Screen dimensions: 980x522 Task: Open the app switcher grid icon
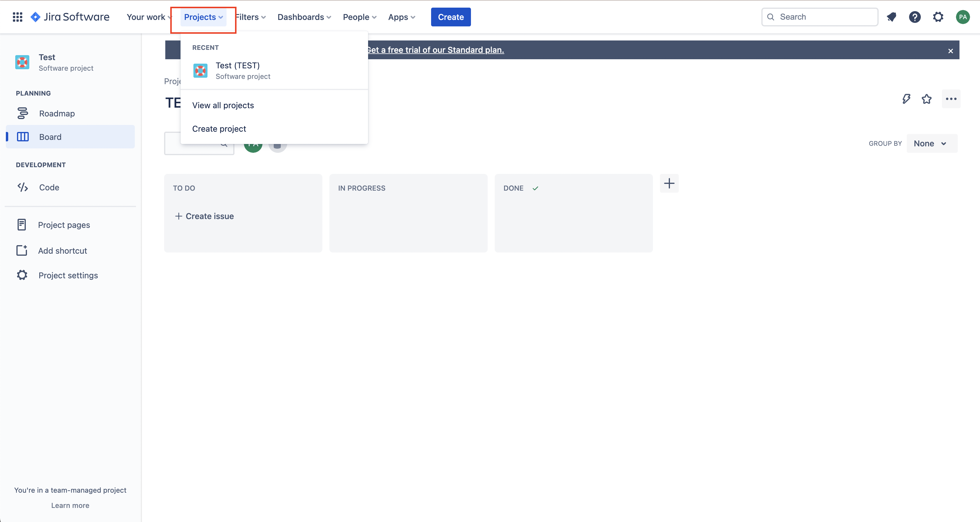tap(18, 17)
